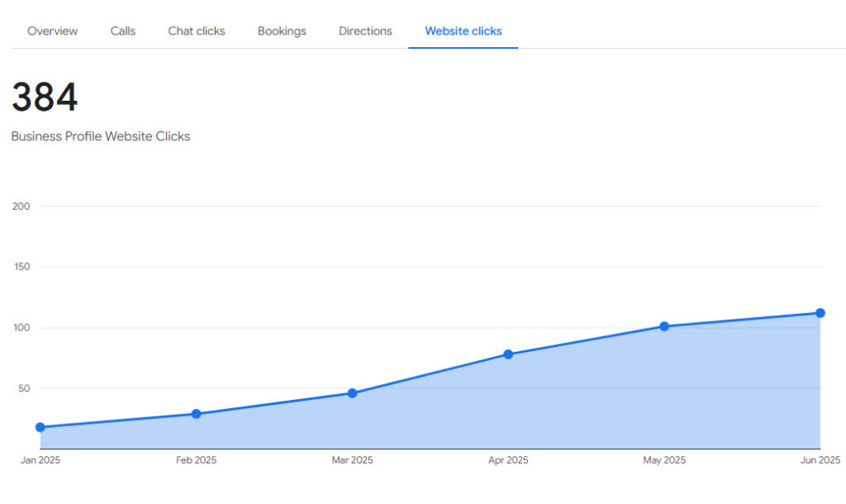Screen dimensions: 846x504
Task: Click the Apr 2025 axis label
Action: (508, 460)
